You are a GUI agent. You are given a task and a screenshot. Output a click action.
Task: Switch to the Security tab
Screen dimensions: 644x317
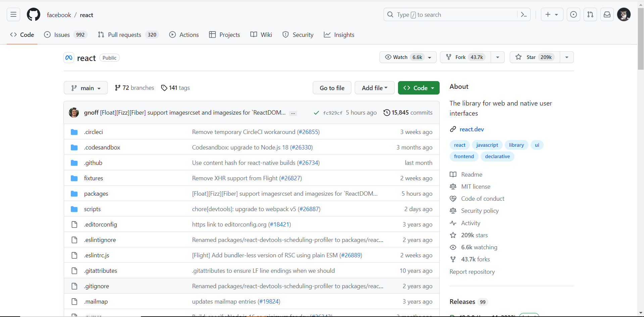pos(298,35)
